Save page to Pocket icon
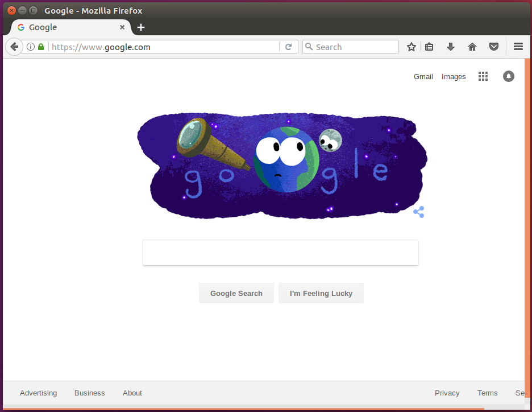This screenshot has width=532, height=412. (494, 47)
